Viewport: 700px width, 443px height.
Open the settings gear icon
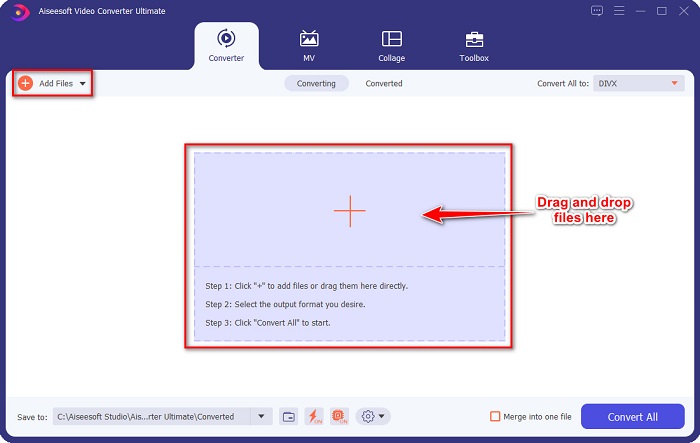click(367, 417)
